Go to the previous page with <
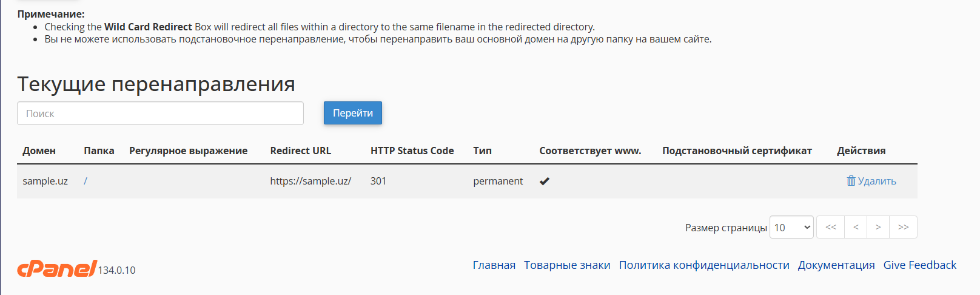 click(856, 227)
